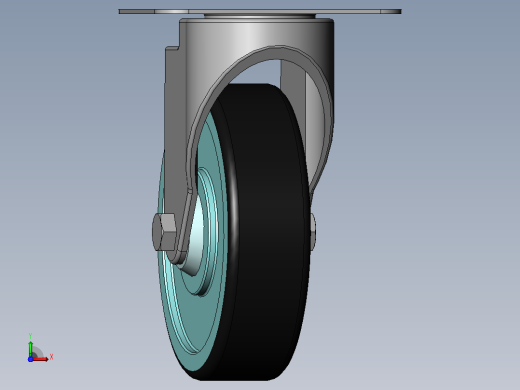Viewport: 520px width, 390px height.
Task: Select the hex bolt head on the axle
Action: point(164,232)
